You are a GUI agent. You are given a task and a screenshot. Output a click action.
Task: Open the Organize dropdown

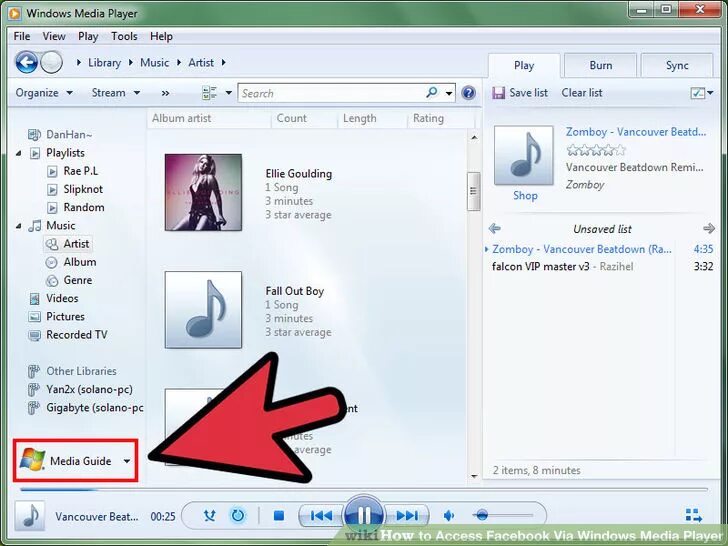click(x=44, y=93)
